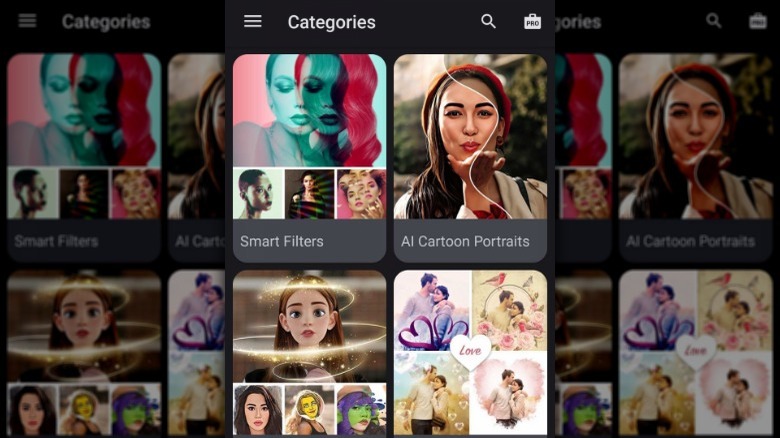Tap PRO bag icon in the blurred right screen
The width and height of the screenshot is (780, 438).
coord(758,21)
